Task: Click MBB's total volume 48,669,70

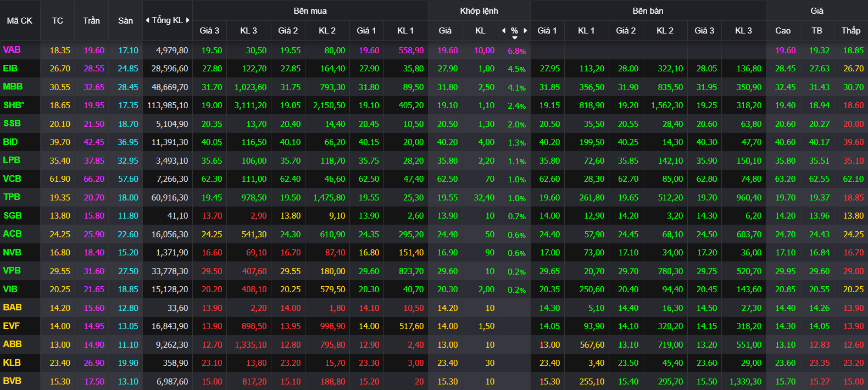Action: click(170, 87)
